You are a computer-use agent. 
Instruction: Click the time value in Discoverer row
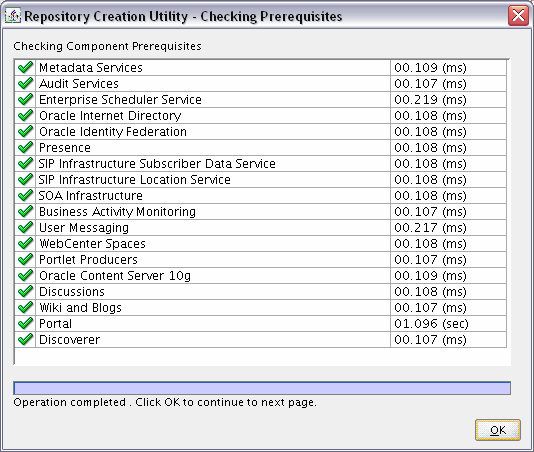coord(430,340)
